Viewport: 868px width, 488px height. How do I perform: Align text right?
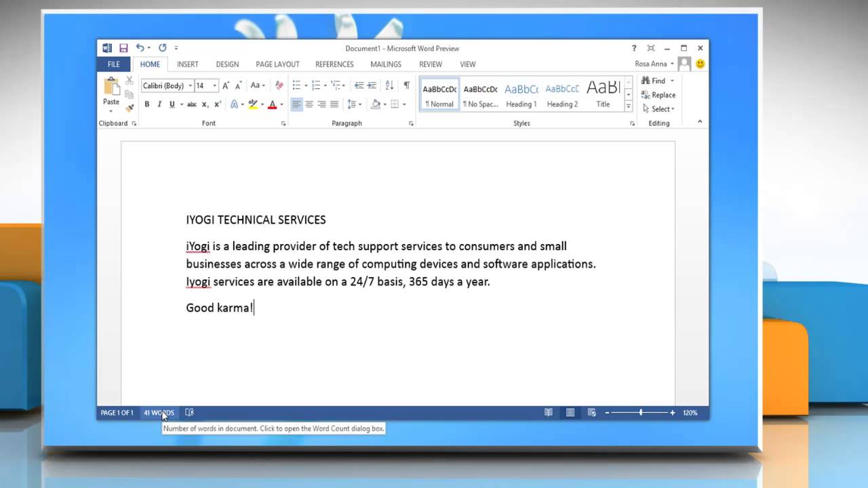(321, 104)
